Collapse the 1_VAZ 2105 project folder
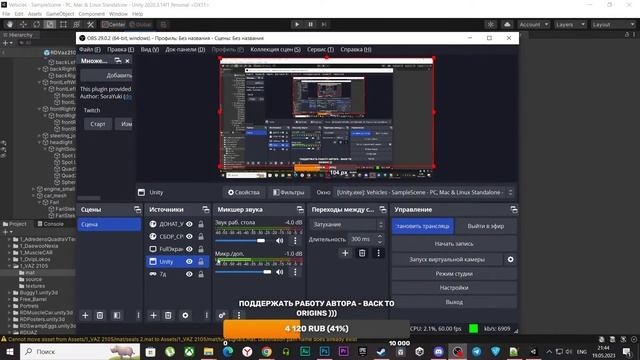This screenshot has height=360, width=640. (9, 266)
